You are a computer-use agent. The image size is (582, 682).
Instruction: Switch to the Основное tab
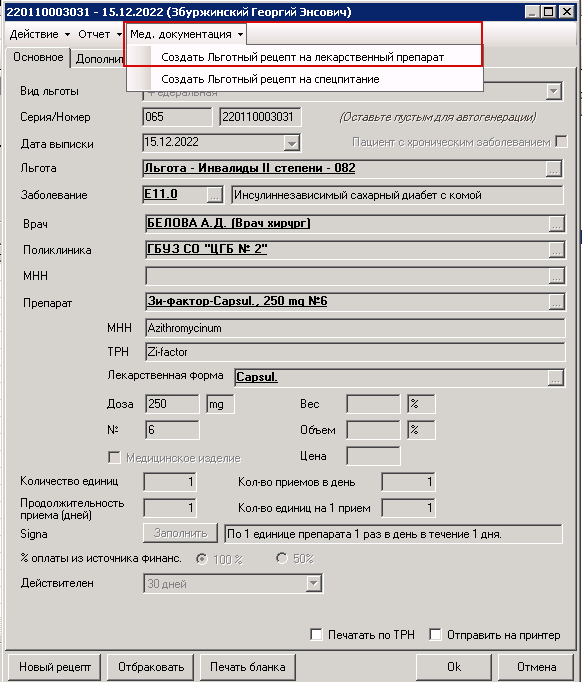click(x=38, y=57)
